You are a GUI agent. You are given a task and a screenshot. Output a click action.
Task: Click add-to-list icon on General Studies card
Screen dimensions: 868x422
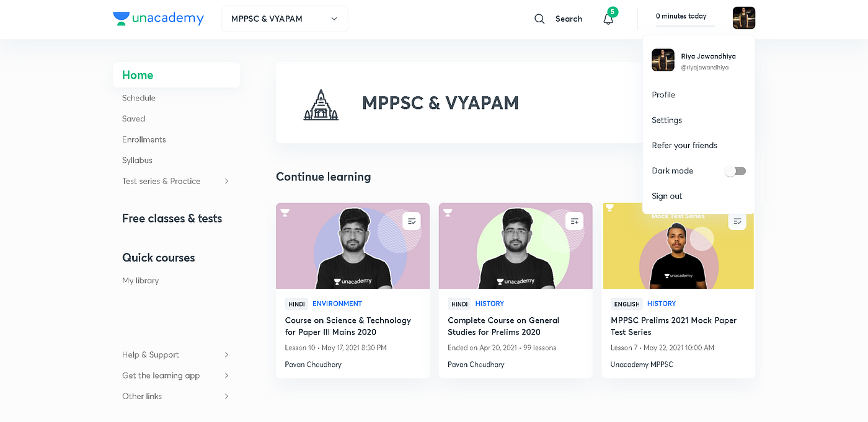click(x=574, y=221)
